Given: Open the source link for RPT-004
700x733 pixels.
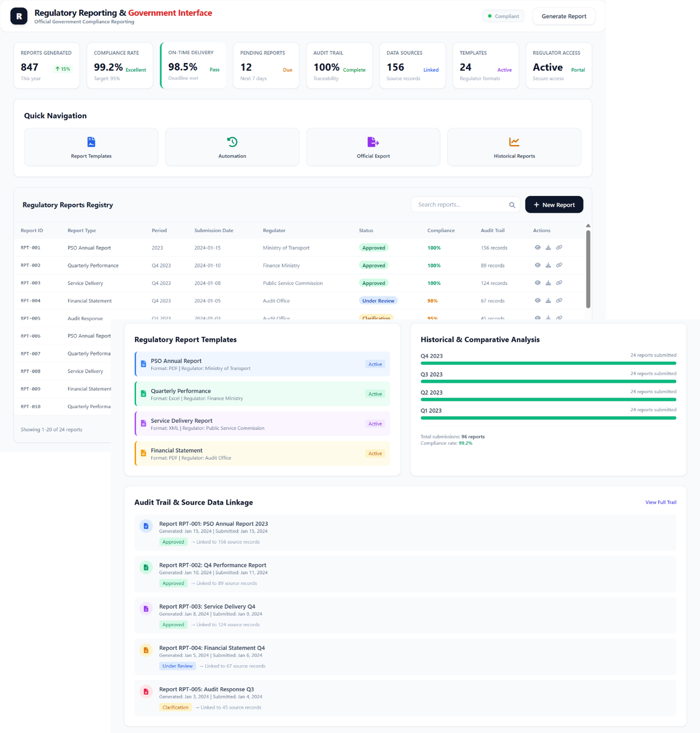Looking at the screenshot, I should (559, 300).
